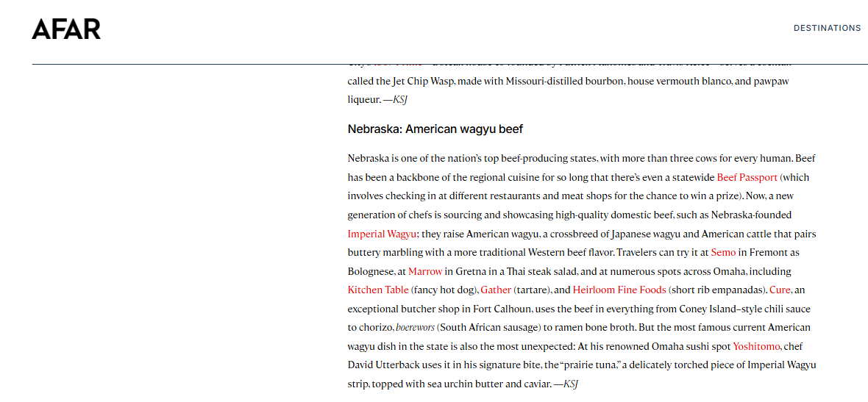Click the name David Utterback
The image size is (868, 402).
click(x=384, y=365)
